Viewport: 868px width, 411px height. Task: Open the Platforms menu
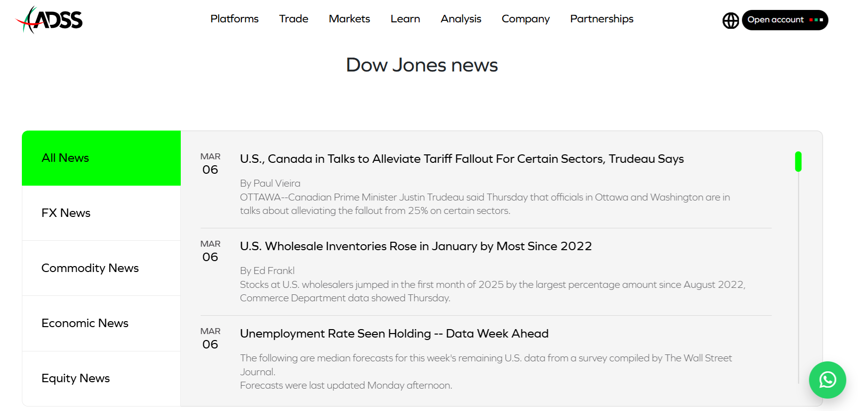[x=234, y=19]
